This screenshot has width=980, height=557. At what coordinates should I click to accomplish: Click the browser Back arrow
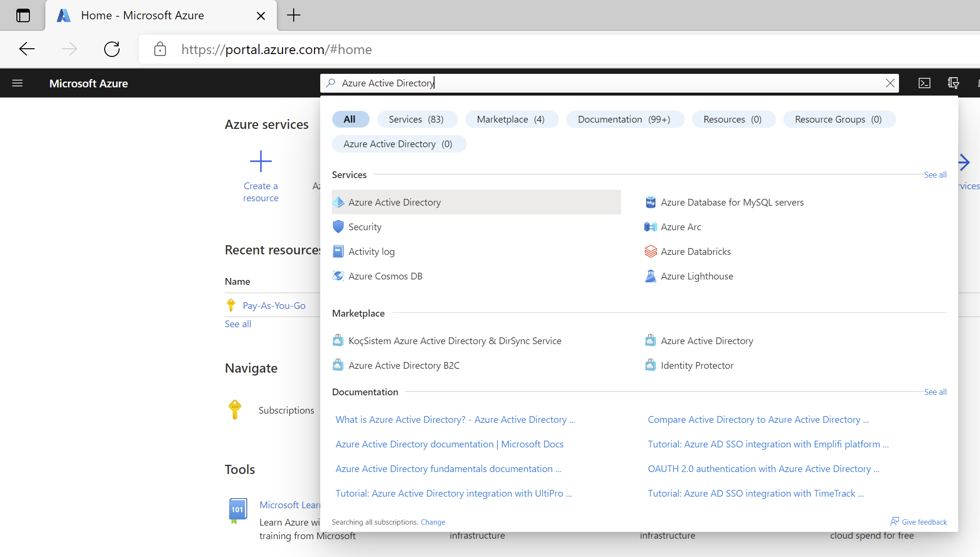pos(27,49)
